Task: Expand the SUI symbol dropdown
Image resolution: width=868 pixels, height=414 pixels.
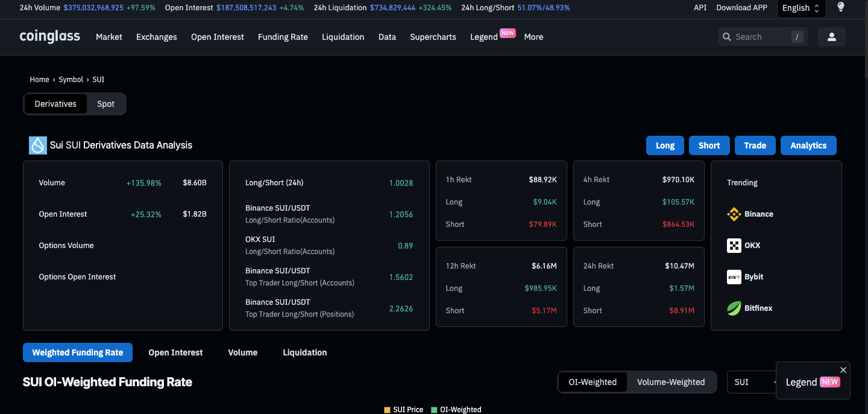Action: (752, 382)
